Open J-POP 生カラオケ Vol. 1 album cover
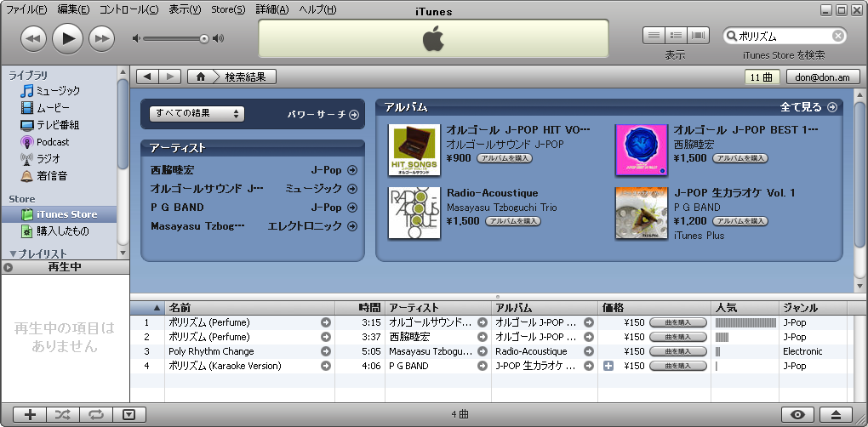The width and height of the screenshot is (868, 427). (642, 213)
